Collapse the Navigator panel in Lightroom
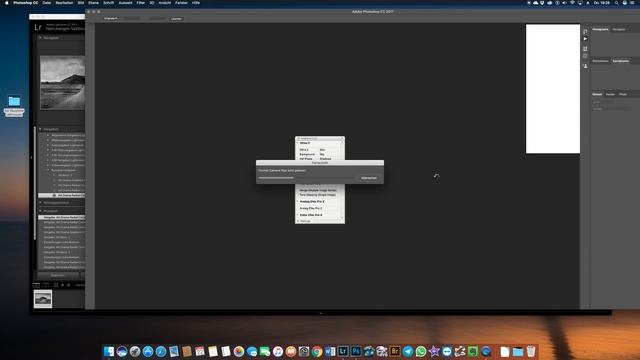The image size is (640, 360). (40, 38)
